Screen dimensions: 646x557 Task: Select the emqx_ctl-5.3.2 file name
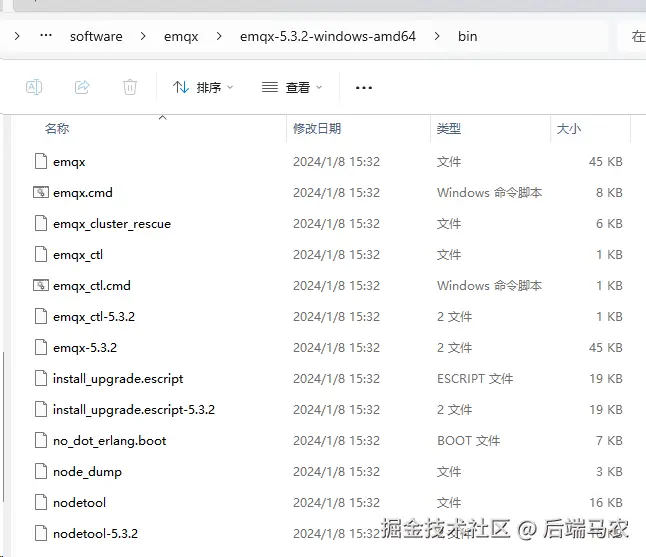(94, 317)
